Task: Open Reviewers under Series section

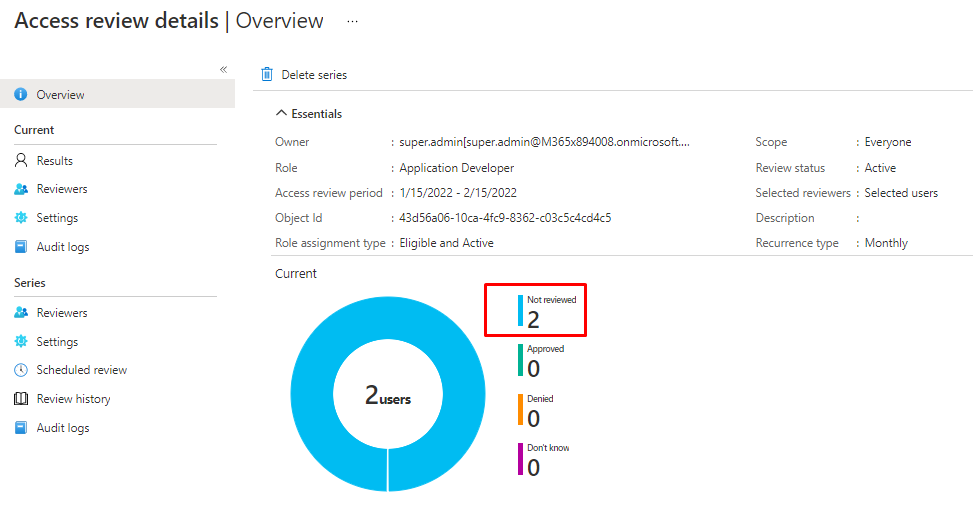Action: [x=62, y=313]
